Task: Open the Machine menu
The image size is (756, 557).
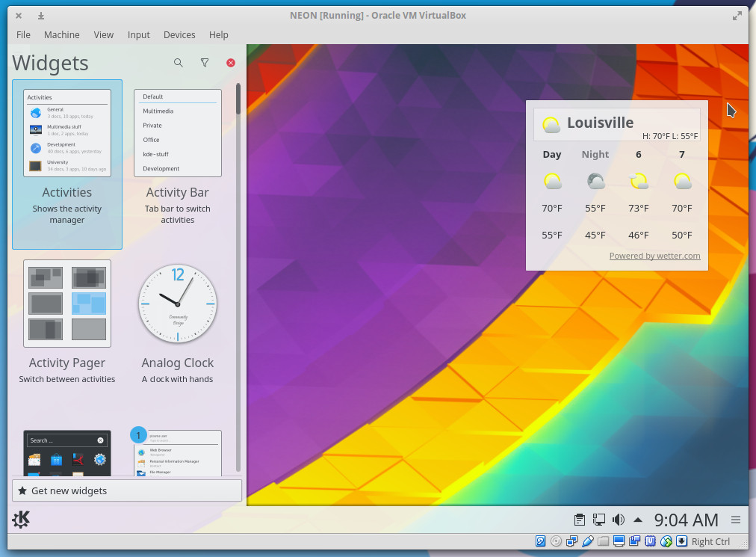Action: point(62,34)
